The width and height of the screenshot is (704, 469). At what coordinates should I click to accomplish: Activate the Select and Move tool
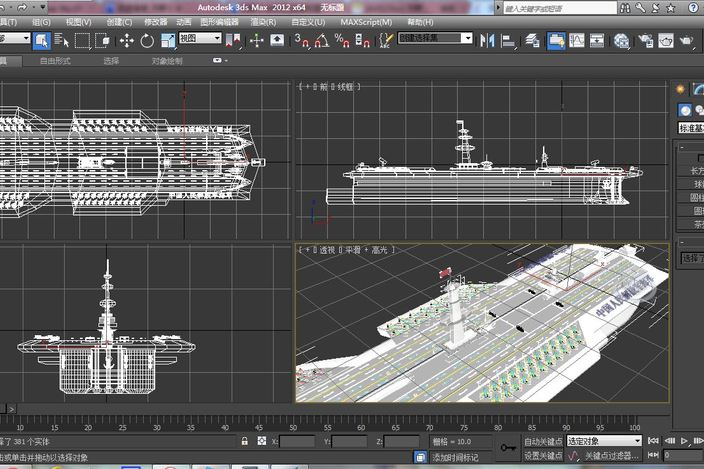point(126,40)
